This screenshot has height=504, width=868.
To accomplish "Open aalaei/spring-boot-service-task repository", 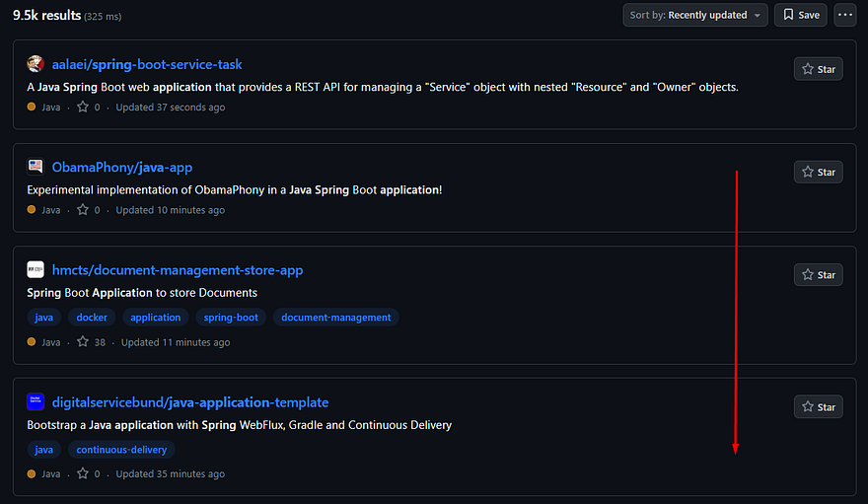I will 147,64.
